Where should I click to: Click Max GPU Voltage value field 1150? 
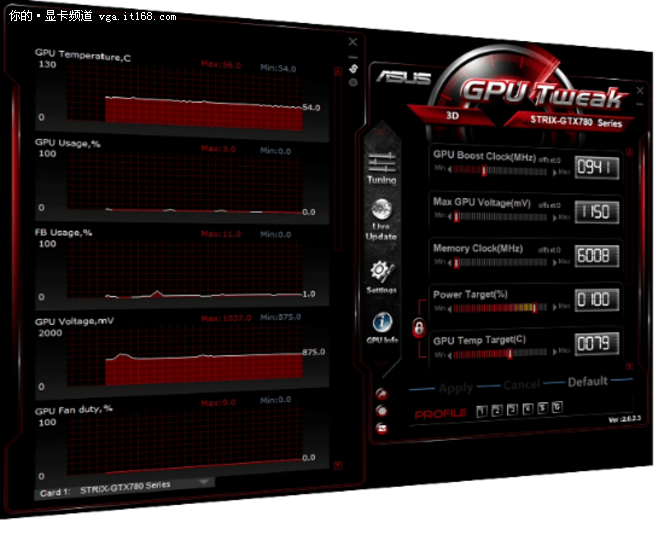(597, 212)
